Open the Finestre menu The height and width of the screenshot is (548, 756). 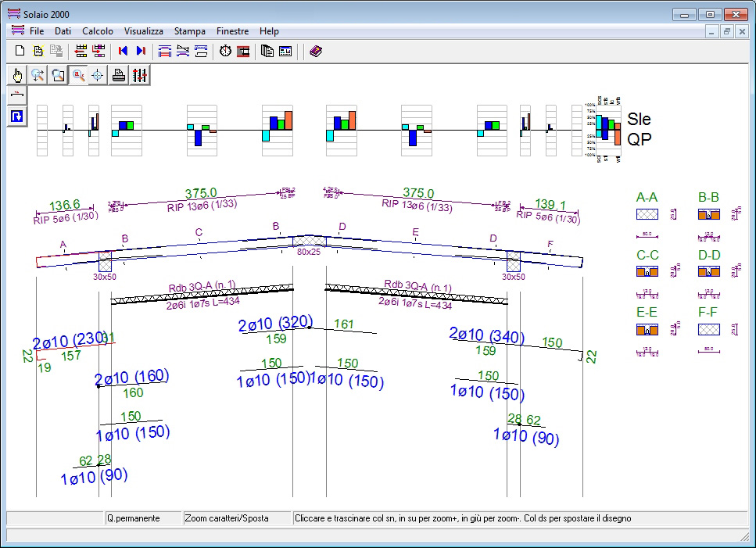232,31
